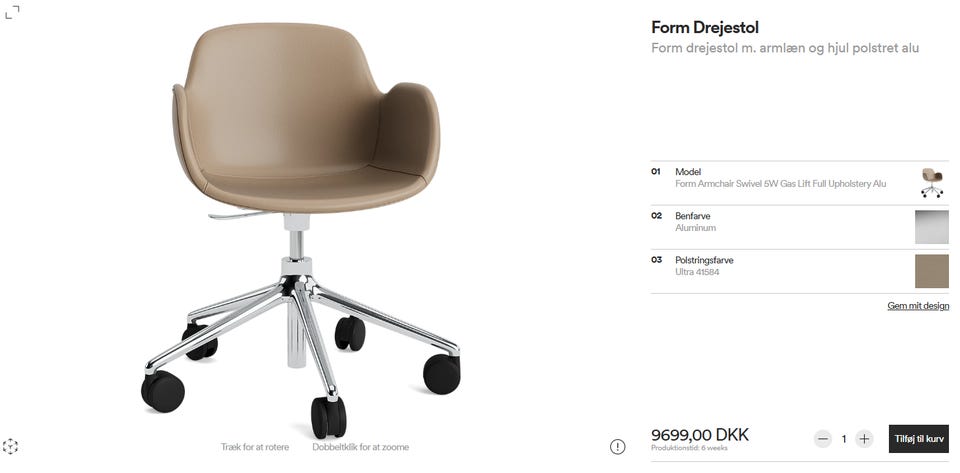960x473 pixels.
Task: Click the Ultra 41584 upholstery swatch
Action: pos(932,271)
